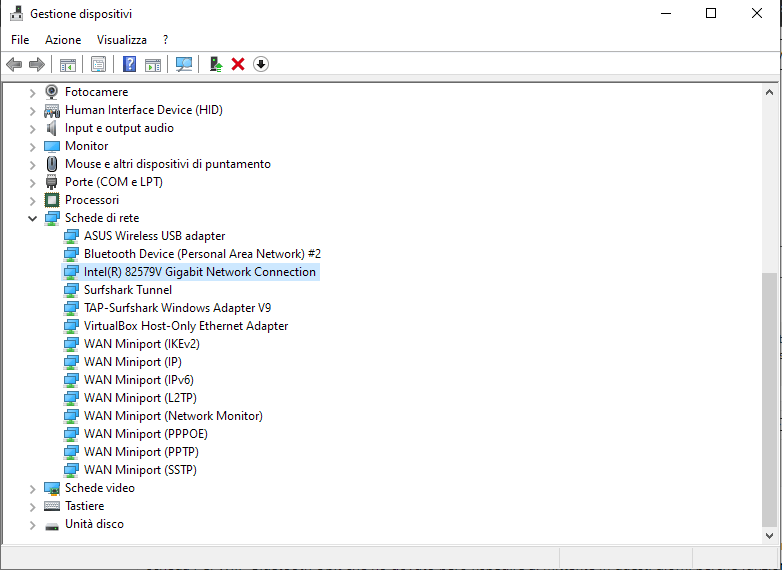Click the speaker icon for audio inputs
This screenshot has width=782, height=570.
pos(51,128)
